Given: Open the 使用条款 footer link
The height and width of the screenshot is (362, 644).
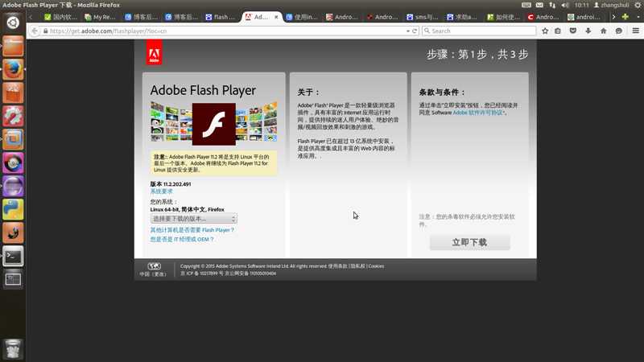Looking at the screenshot, I should point(337,266).
